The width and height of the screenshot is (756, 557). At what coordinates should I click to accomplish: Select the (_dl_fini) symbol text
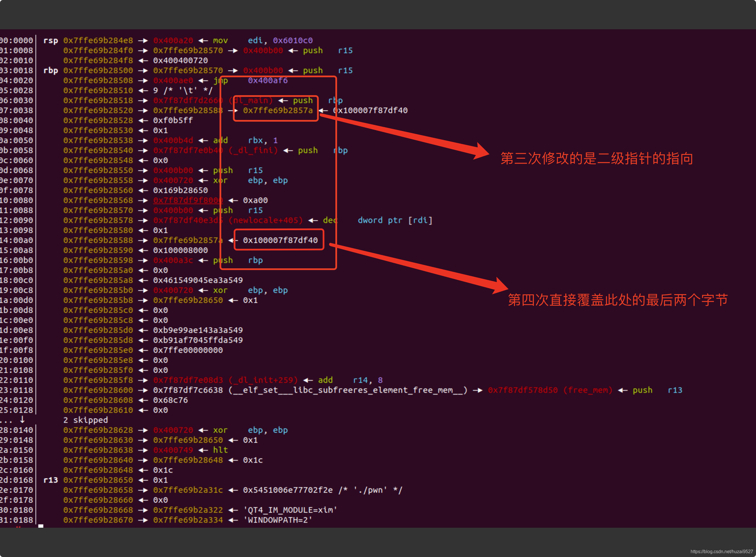tap(253, 150)
